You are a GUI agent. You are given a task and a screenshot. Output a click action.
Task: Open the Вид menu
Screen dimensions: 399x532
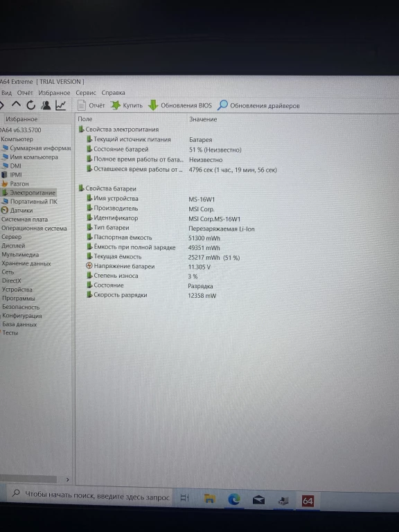pyautogui.click(x=6, y=93)
